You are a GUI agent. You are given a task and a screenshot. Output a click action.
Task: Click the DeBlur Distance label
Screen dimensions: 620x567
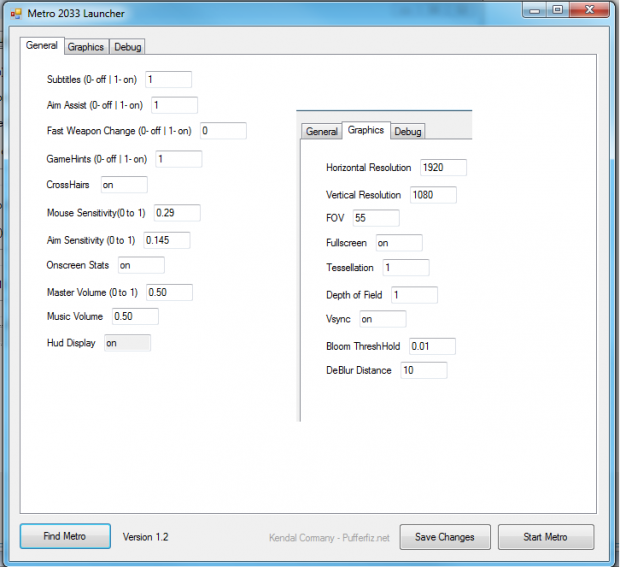[x=359, y=370]
